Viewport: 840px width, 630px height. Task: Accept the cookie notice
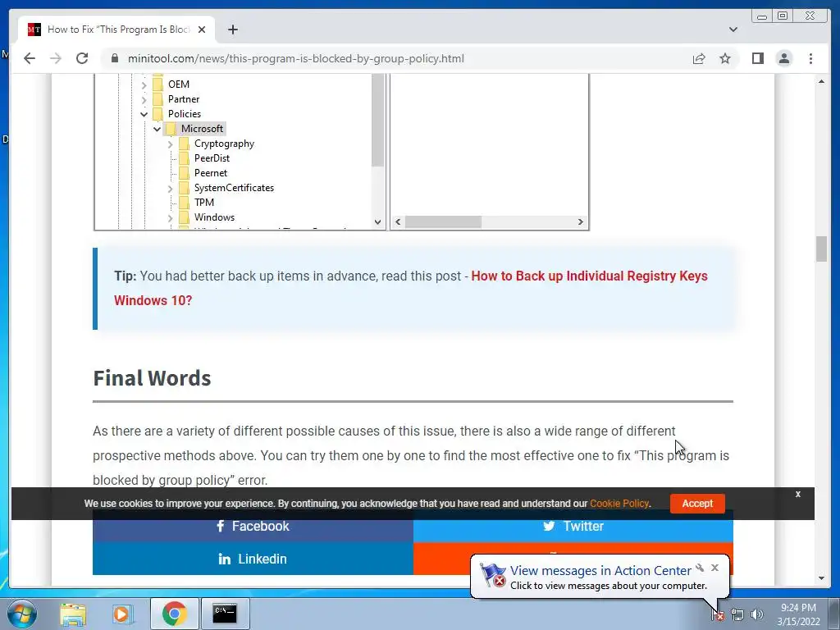point(697,504)
